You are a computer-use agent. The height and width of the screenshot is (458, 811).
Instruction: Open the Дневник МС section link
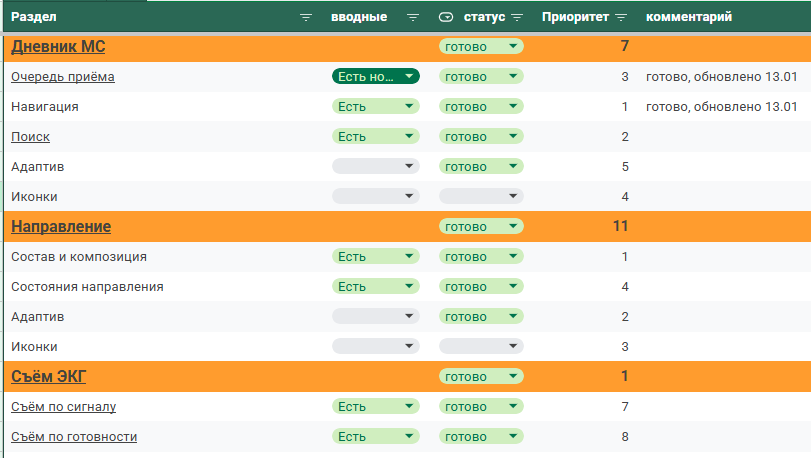pyautogui.click(x=58, y=47)
